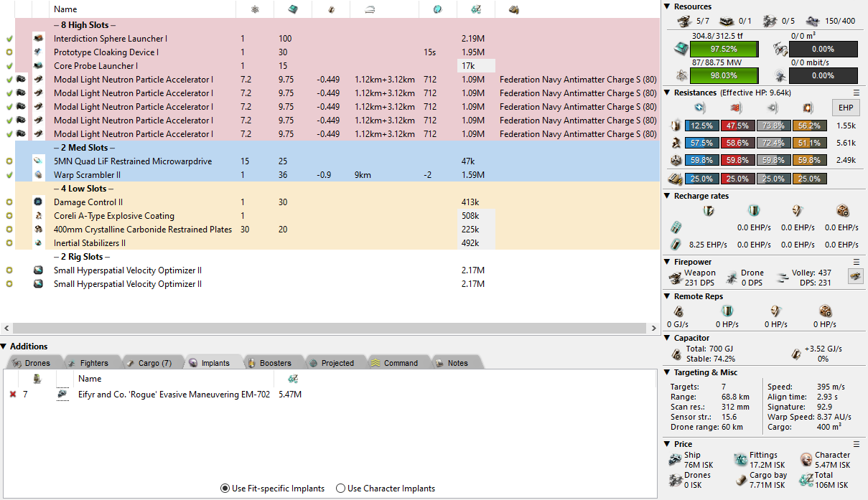The width and height of the screenshot is (868, 500).
Task: Click the Firepower view toggle button
Action: tap(855, 276)
